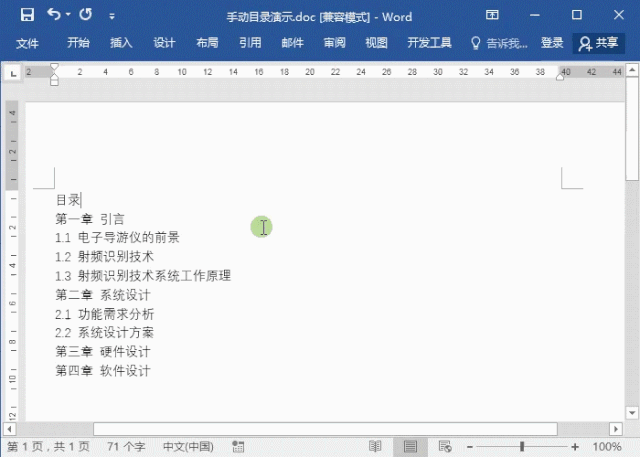This screenshot has width=640, height=457.
Task: Click on the 目录 heading line
Action: tap(68, 200)
